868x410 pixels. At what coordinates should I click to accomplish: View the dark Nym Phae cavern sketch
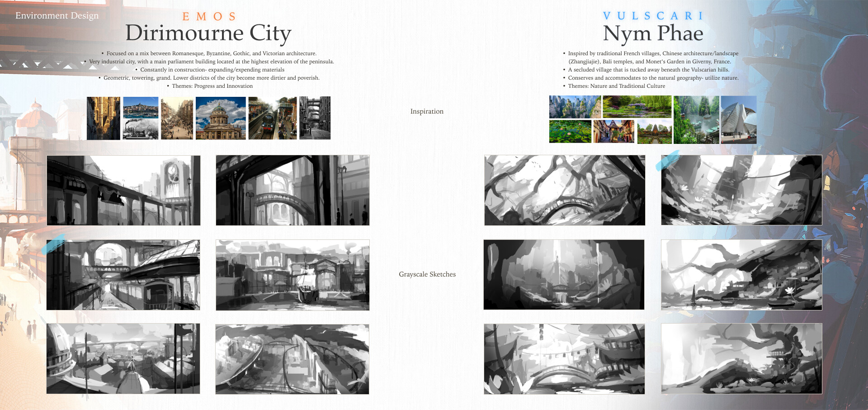coord(564,275)
